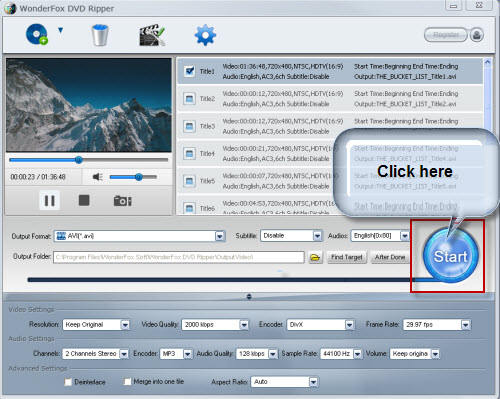Screen dimensions: 500x399
Task: Select the Title1 video info text
Action: click(x=283, y=66)
